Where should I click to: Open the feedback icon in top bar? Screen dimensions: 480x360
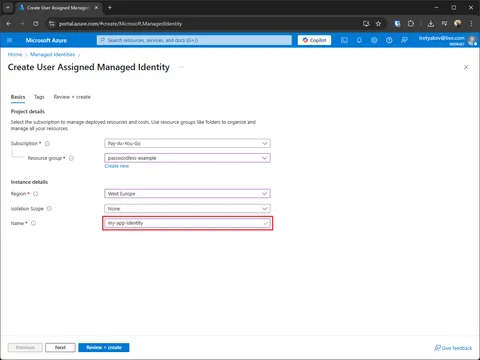(x=404, y=40)
